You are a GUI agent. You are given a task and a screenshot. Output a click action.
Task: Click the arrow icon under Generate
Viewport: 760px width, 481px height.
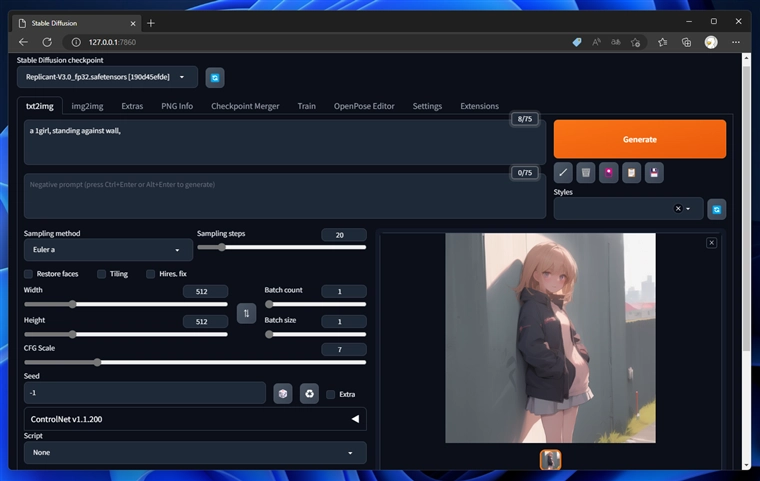tap(563, 173)
